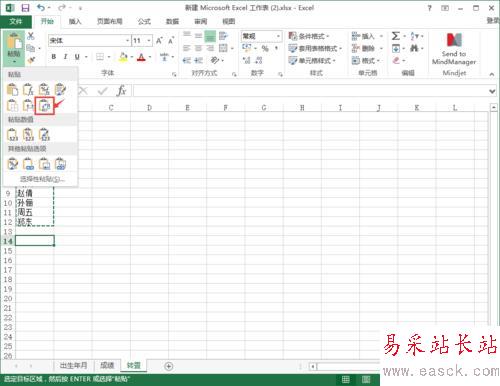Click Paste Special (选择性粘贴) menu entry
This screenshot has height=386, width=500.
click(x=41, y=179)
